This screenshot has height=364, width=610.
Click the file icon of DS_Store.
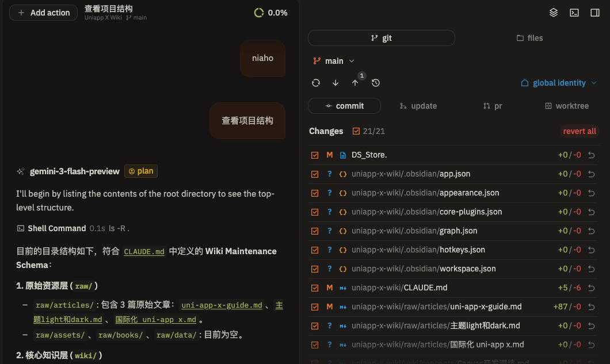pos(343,155)
